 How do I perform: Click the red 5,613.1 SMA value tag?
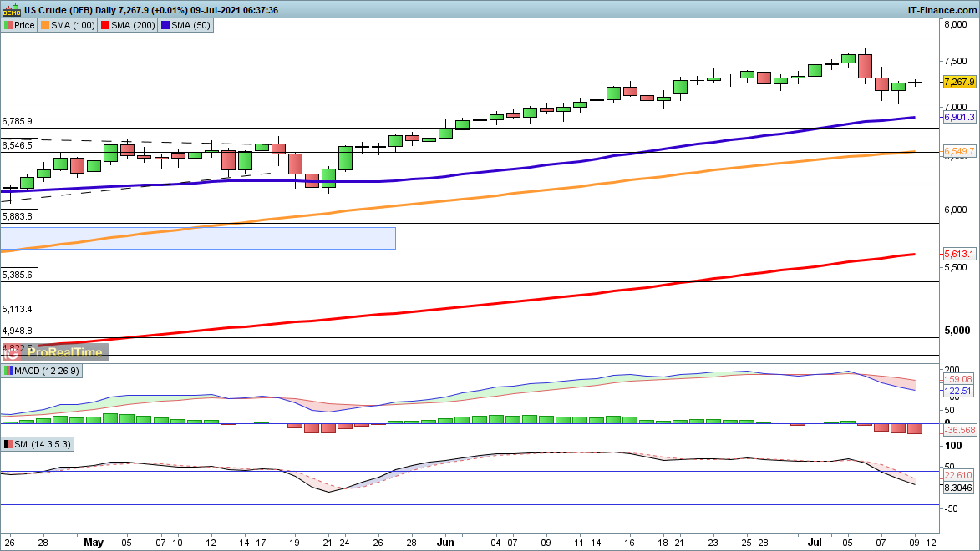tap(958, 254)
